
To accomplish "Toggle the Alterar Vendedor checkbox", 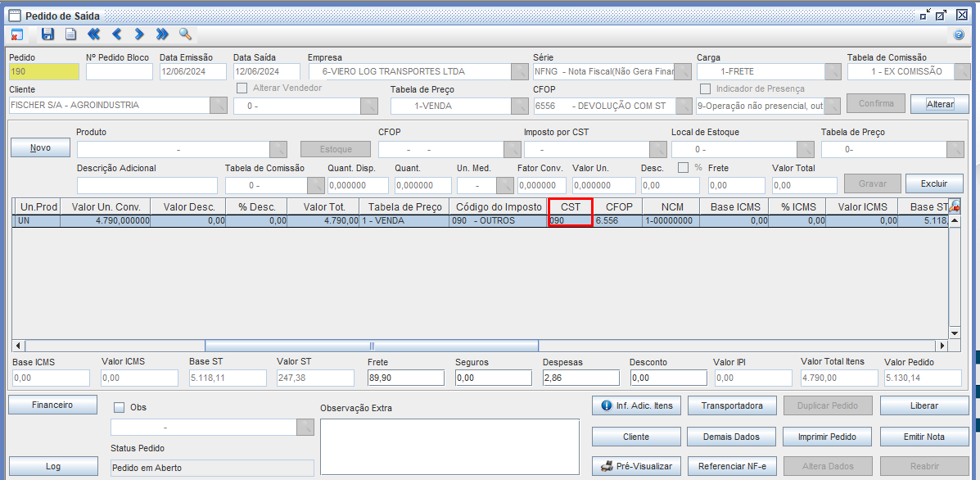I will [x=242, y=88].
